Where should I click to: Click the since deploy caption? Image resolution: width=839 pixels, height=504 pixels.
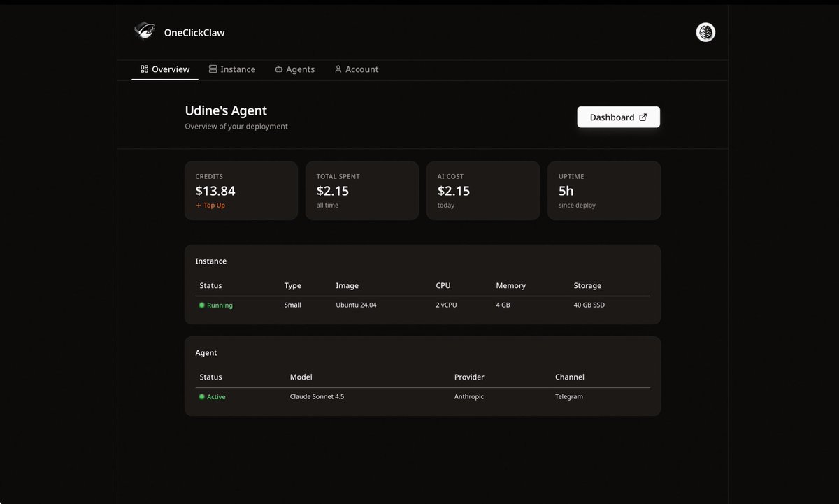(x=578, y=206)
